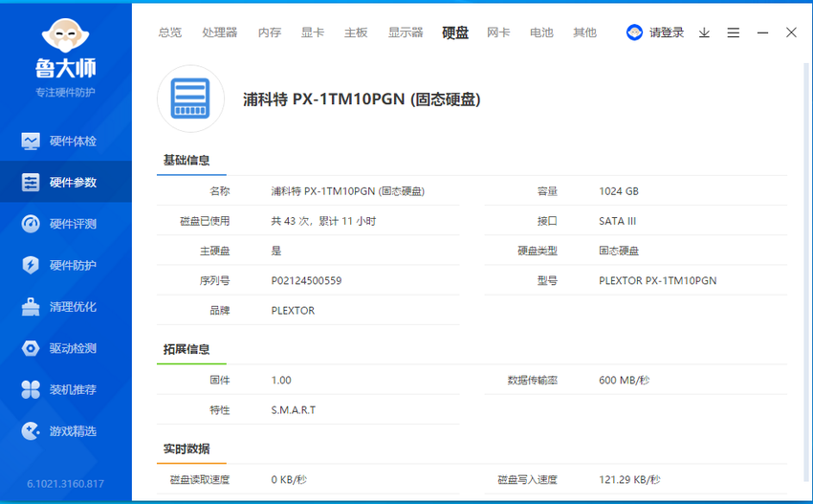This screenshot has height=504, width=813.
Task: Click the interface value SATA III
Action: (x=617, y=221)
